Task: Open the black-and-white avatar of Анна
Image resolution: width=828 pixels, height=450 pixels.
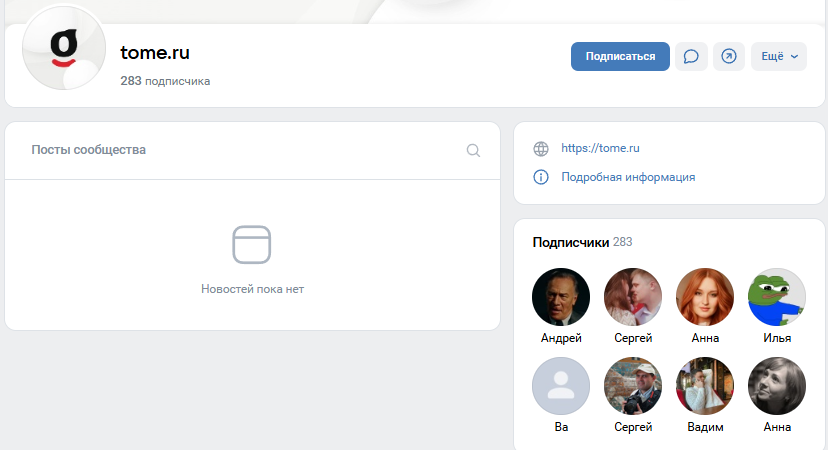Action: click(777, 386)
